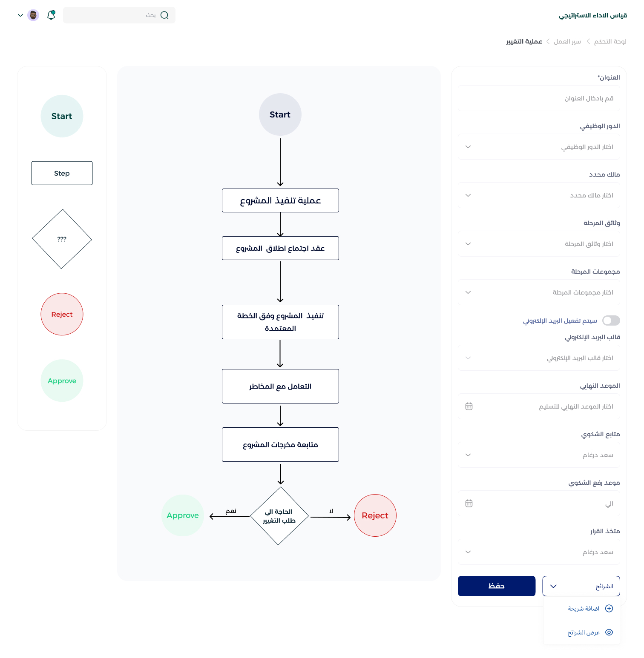
Task: Go to لوحة التحكم breadcrumb
Action: point(610,42)
